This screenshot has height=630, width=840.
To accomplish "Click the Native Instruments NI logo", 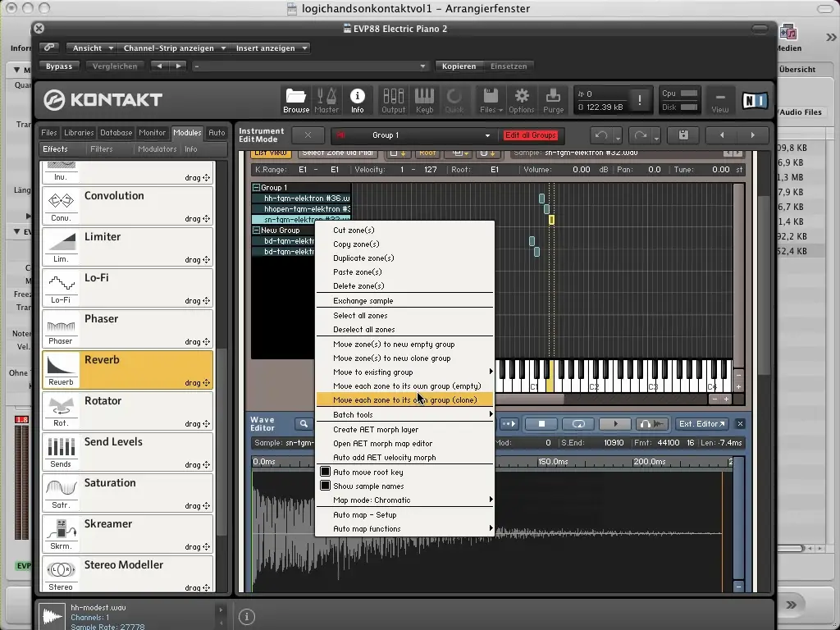I will [755, 100].
